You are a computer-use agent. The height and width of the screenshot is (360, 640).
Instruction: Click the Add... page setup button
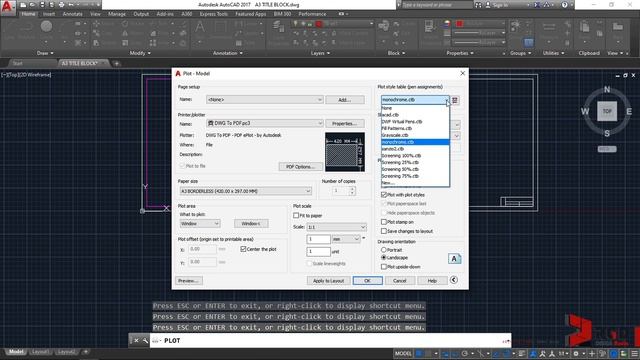345,100
